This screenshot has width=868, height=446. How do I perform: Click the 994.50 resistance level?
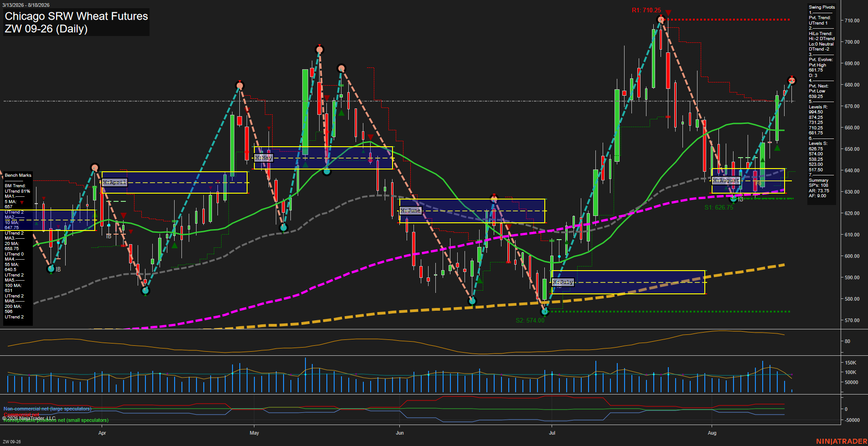click(x=816, y=112)
